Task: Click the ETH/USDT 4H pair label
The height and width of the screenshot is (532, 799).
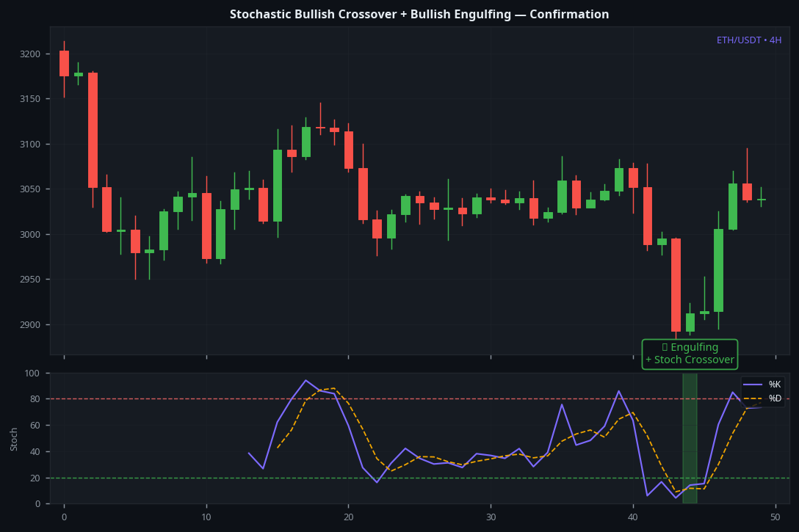Action: tap(748, 40)
